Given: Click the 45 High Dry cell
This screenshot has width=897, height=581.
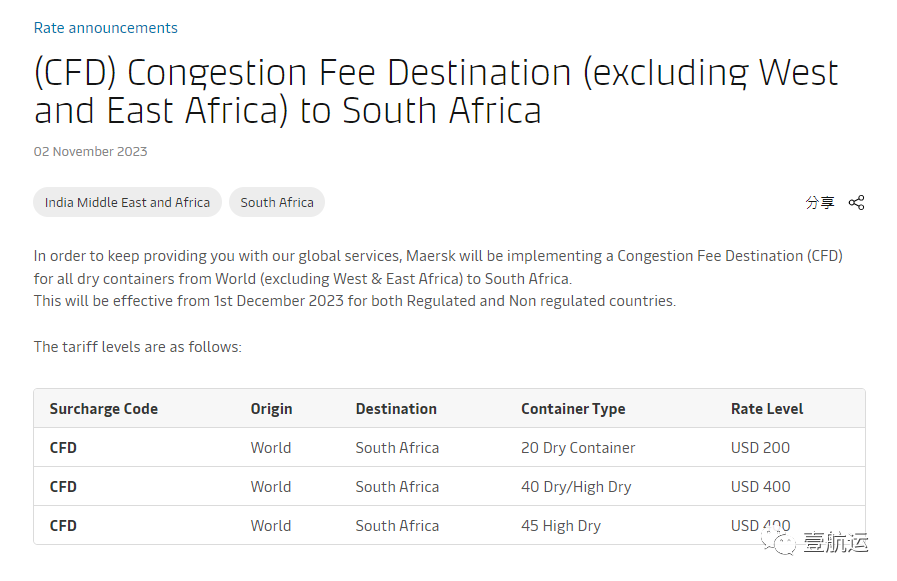Looking at the screenshot, I should [561, 526].
